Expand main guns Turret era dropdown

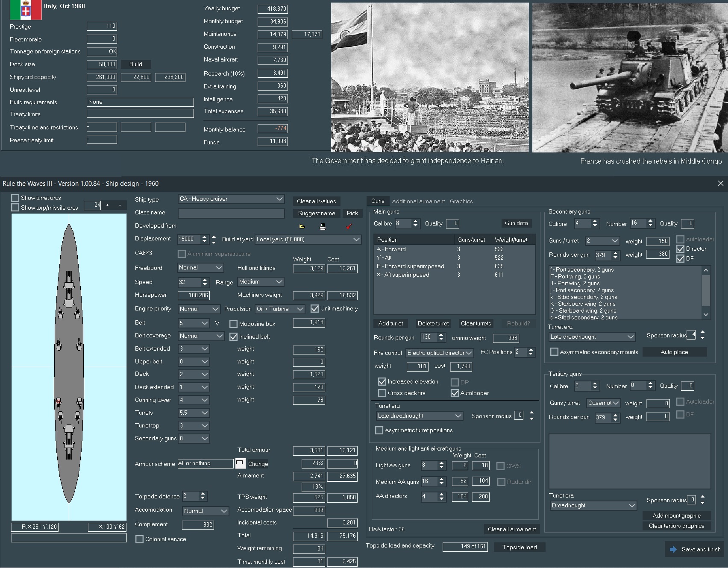point(420,416)
